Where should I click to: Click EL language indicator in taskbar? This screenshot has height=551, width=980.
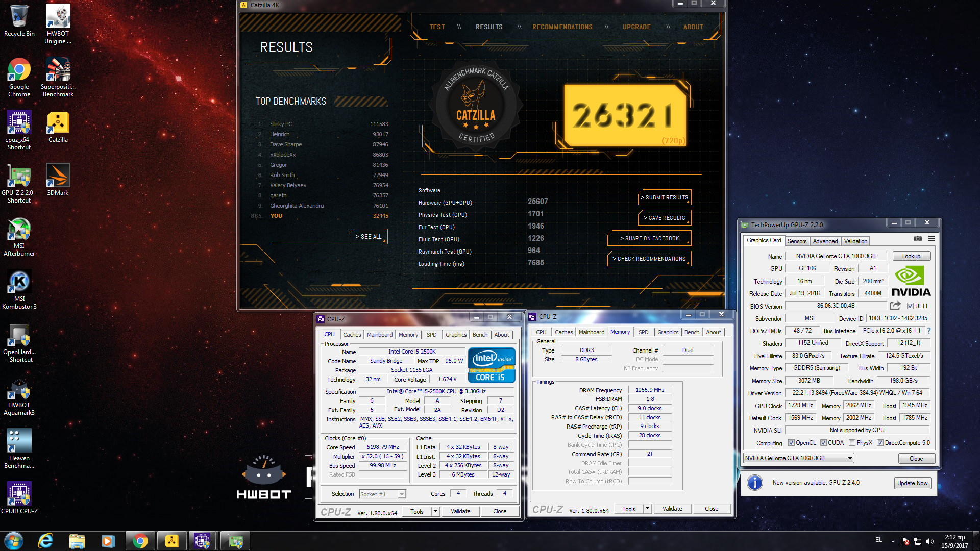pos(878,540)
